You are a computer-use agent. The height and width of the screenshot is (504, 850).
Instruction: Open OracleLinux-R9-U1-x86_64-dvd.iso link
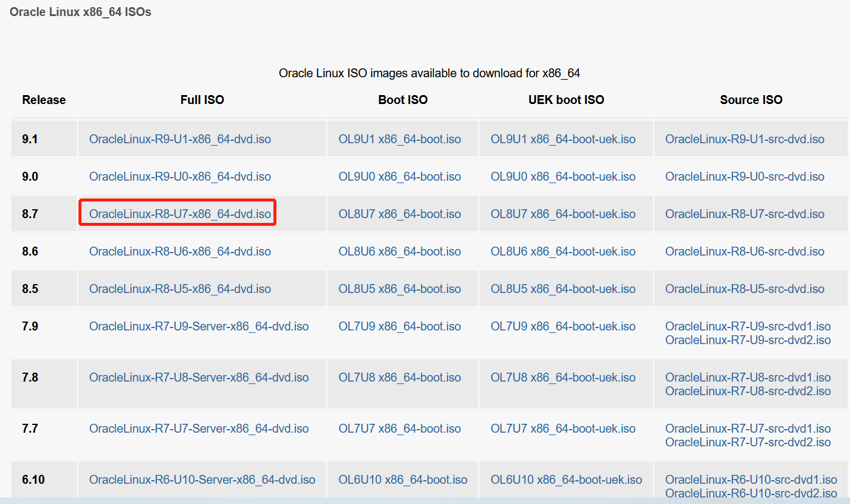[x=180, y=139]
